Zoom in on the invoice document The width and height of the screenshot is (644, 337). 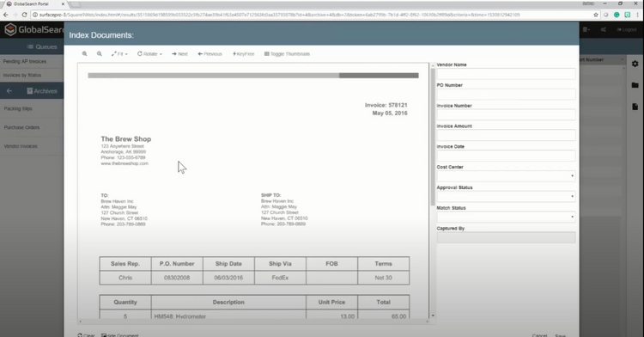point(85,54)
